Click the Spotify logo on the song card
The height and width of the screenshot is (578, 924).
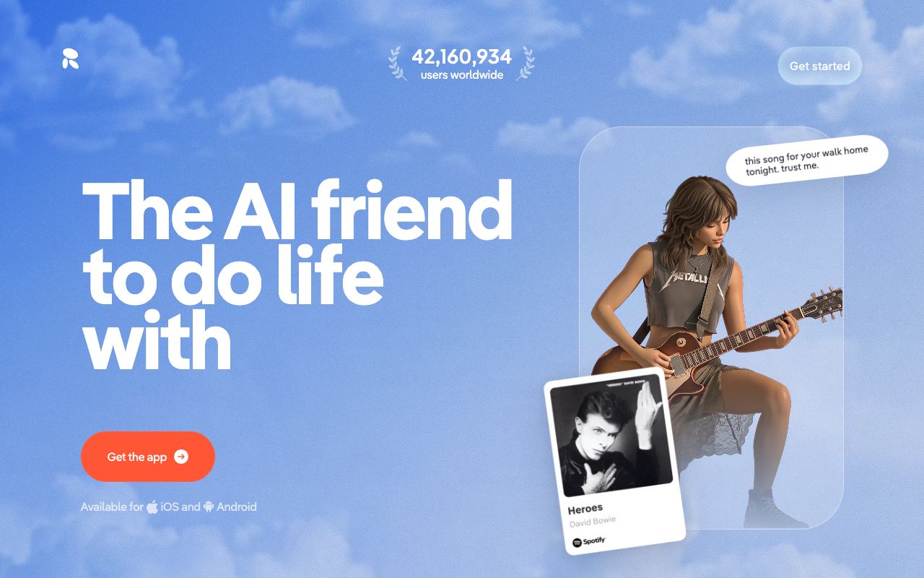[x=588, y=542]
